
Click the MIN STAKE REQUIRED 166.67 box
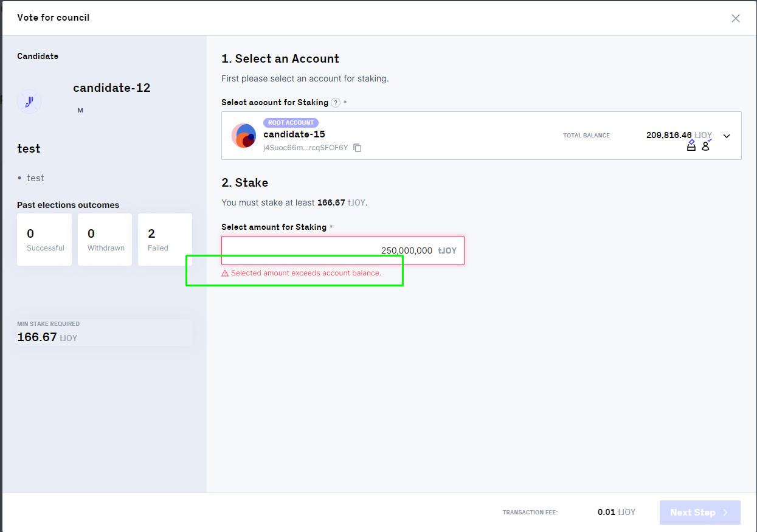(x=105, y=333)
